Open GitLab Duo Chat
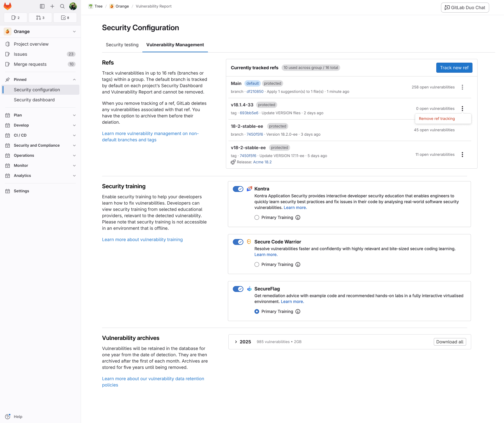504x423 pixels. 465,8
